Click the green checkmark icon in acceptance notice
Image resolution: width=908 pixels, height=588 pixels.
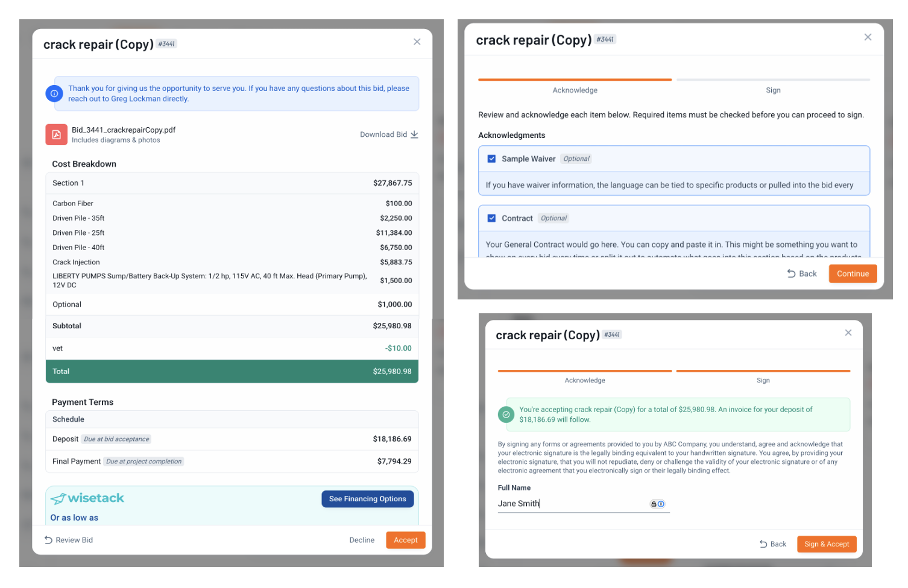pyautogui.click(x=506, y=414)
